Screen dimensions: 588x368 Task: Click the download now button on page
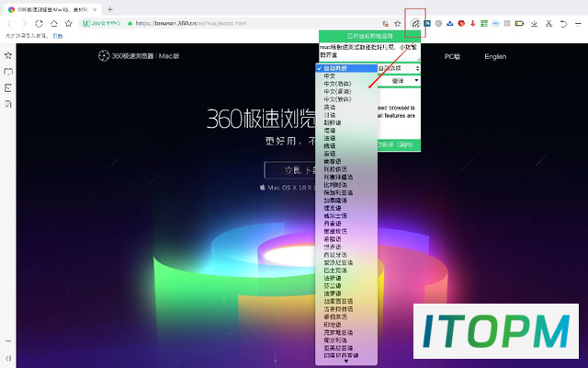290,170
